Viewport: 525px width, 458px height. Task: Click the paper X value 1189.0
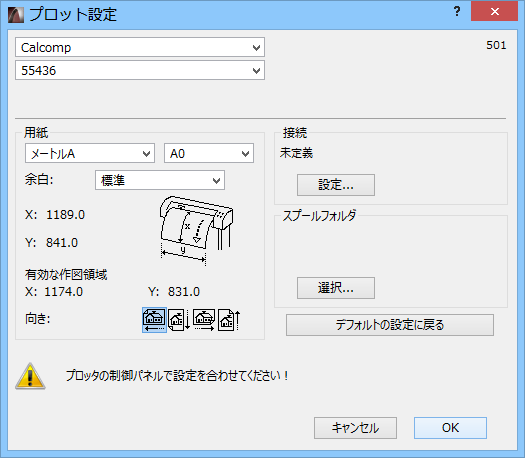coord(65,215)
